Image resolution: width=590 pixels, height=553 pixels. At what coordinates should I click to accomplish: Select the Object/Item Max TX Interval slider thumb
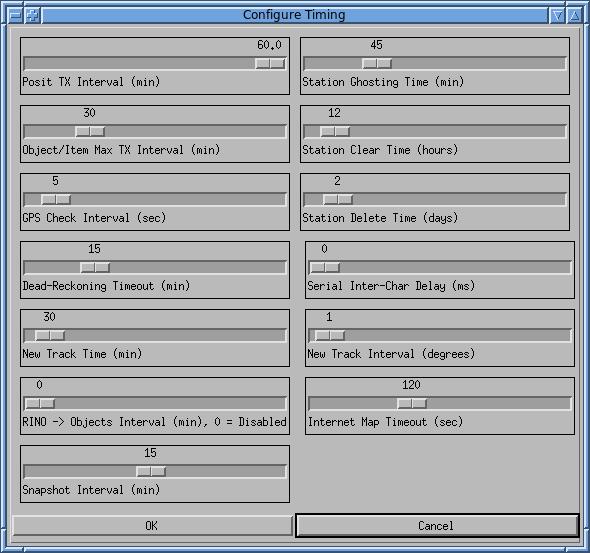90,131
